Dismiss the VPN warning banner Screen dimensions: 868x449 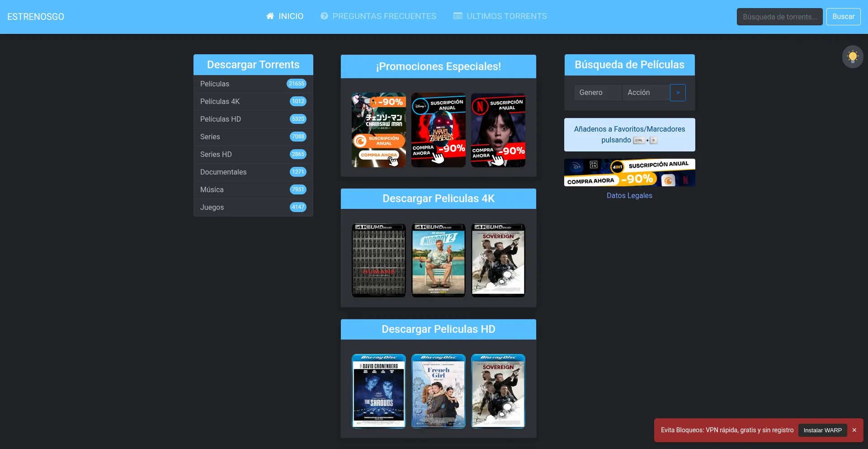(854, 430)
